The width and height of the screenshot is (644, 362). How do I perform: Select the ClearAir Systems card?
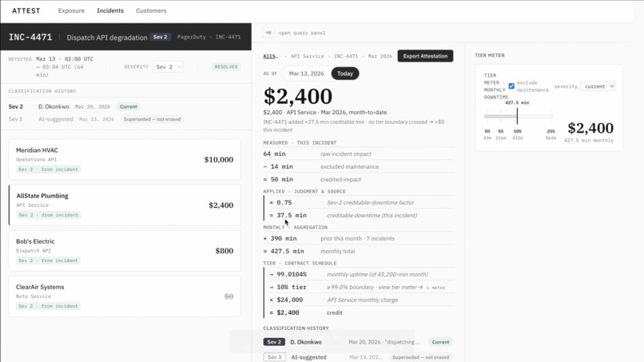coord(125,296)
